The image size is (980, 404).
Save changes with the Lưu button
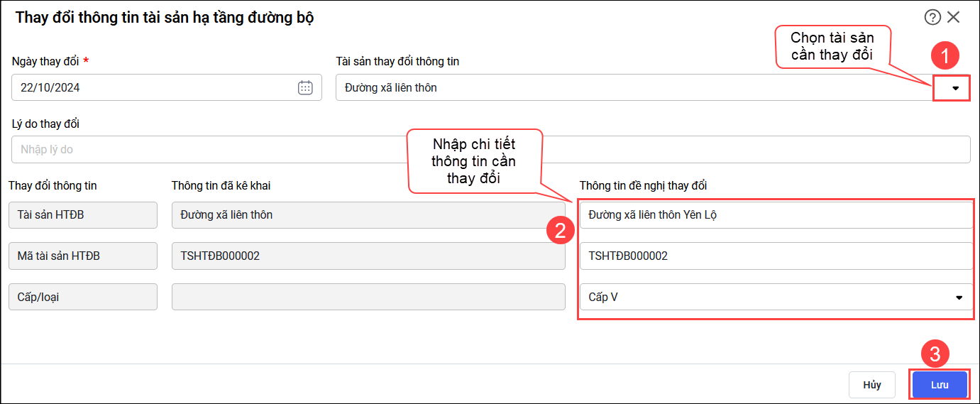940,385
